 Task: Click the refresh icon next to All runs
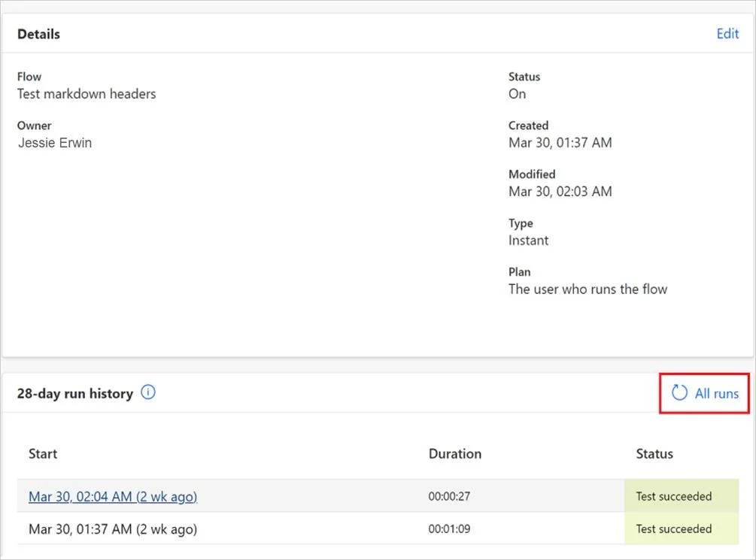[679, 393]
